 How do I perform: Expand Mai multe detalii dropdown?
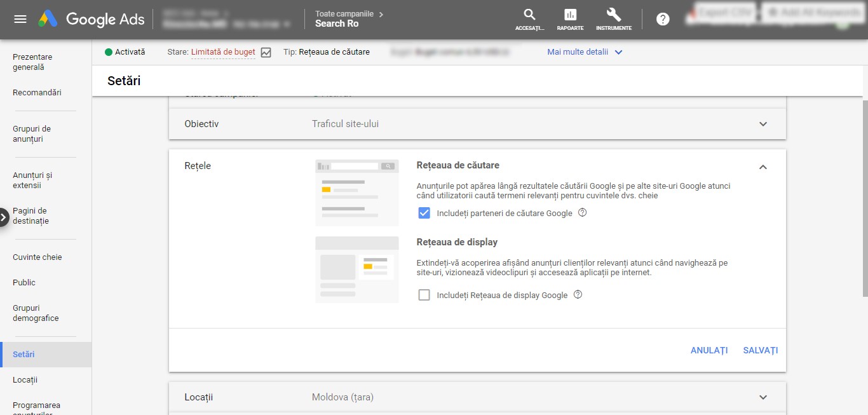[585, 52]
